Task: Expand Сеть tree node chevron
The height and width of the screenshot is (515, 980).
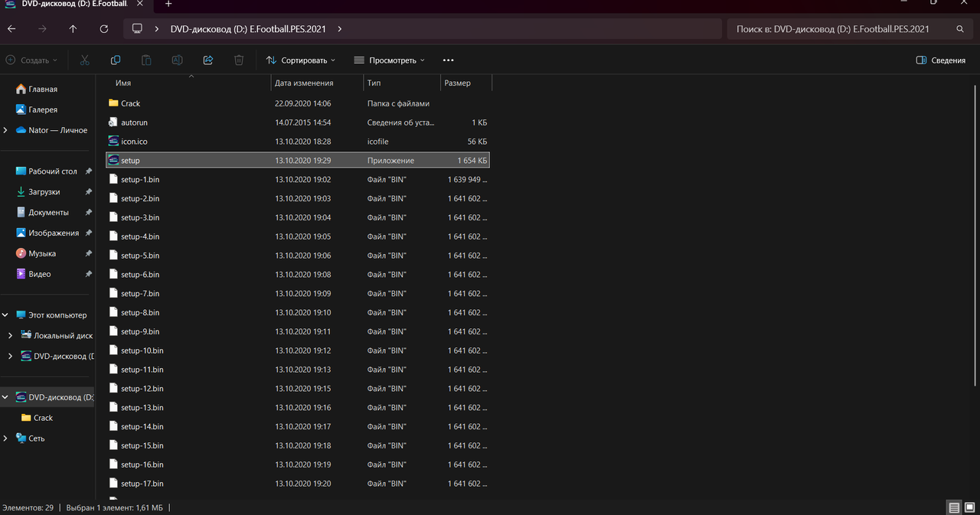Action: point(6,438)
